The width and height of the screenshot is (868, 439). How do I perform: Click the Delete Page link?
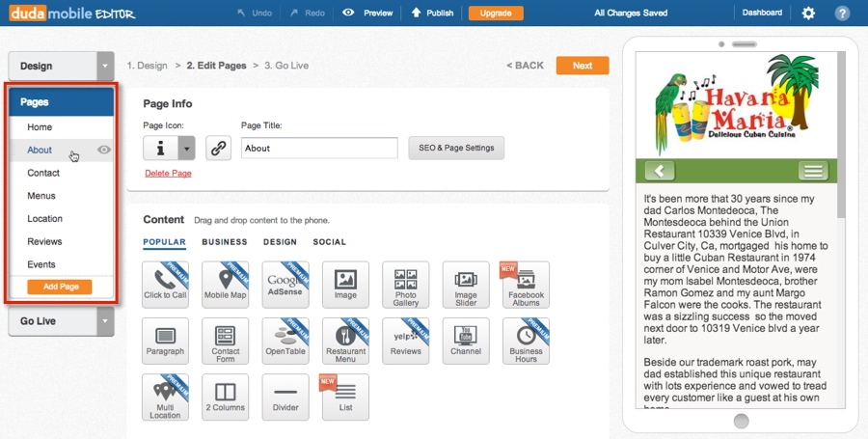(168, 174)
